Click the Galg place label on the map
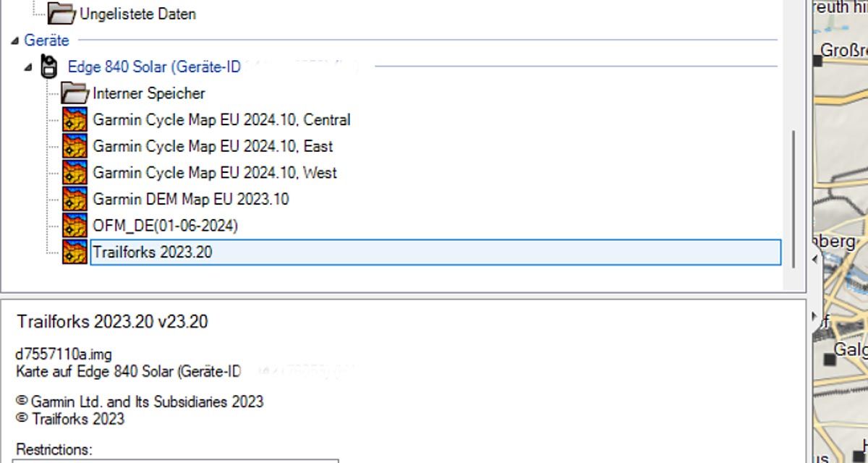This screenshot has width=868, height=463. coord(849,350)
